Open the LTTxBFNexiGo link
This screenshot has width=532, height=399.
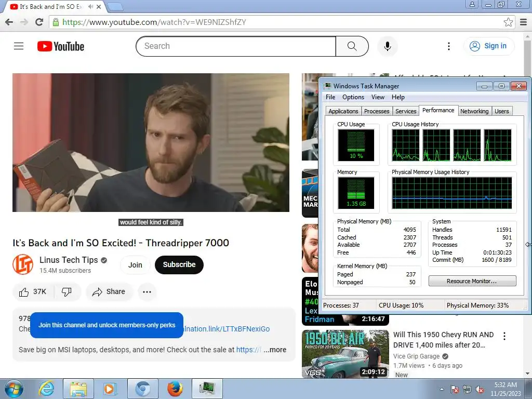tap(227, 329)
